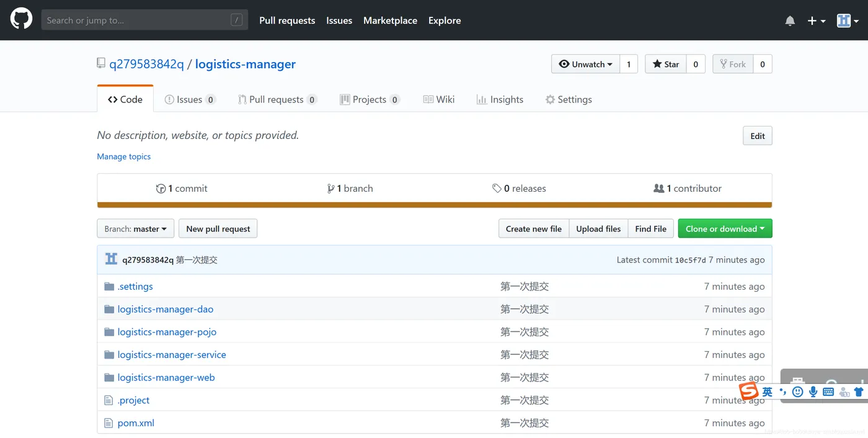Screen dimensions: 868x438
Task: Click the IME soft keyboard icon
Action: (828, 391)
